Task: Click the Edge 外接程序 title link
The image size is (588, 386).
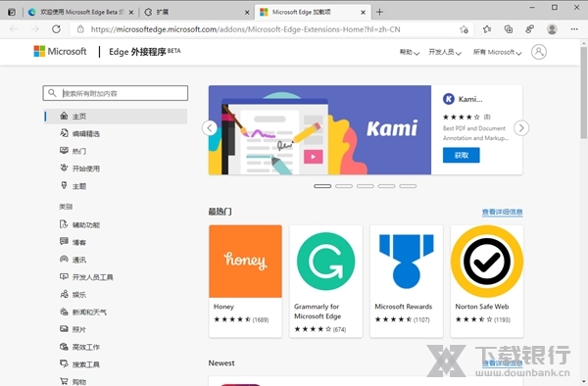Action: point(145,51)
